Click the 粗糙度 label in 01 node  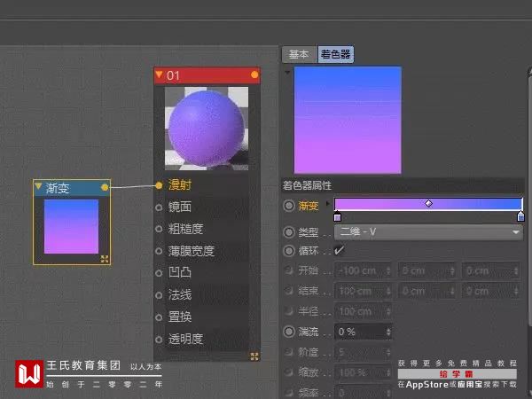click(185, 229)
